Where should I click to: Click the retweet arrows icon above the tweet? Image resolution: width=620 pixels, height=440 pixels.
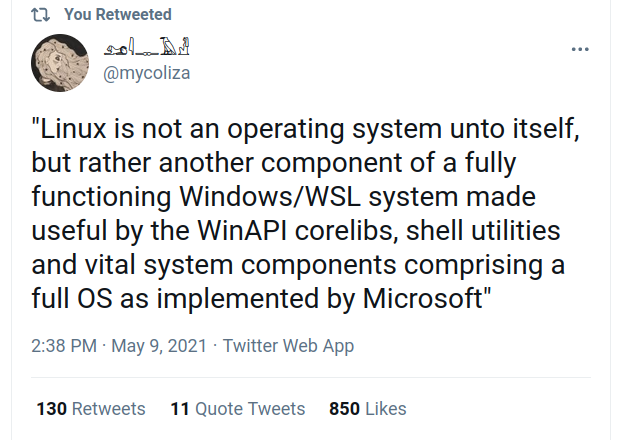click(x=40, y=15)
